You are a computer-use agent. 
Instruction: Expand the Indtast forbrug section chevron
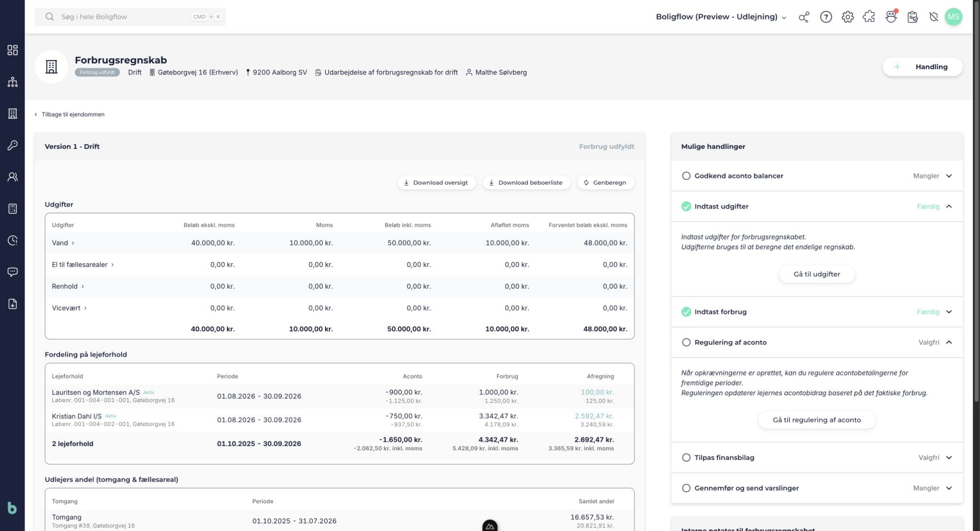pos(949,312)
